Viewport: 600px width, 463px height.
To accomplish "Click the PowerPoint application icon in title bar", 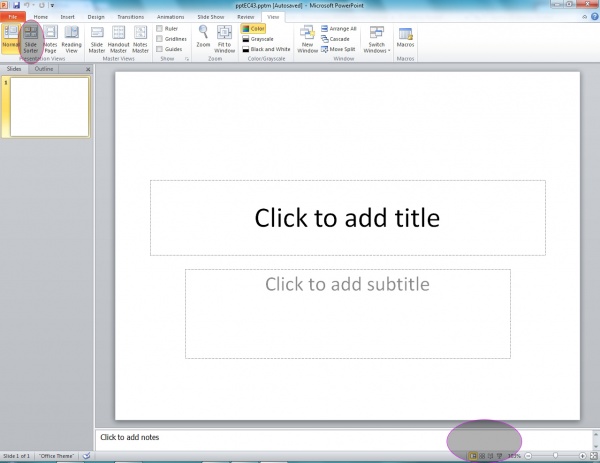I will pyautogui.click(x=4, y=5).
